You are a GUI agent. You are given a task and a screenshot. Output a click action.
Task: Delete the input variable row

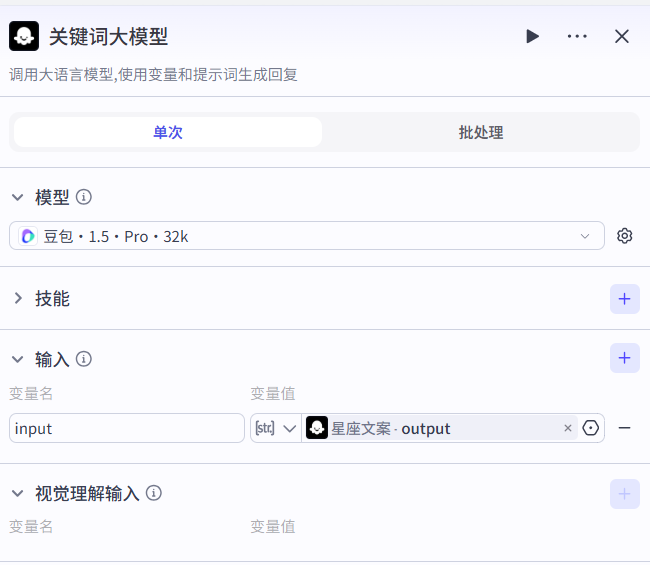pyautogui.click(x=625, y=428)
